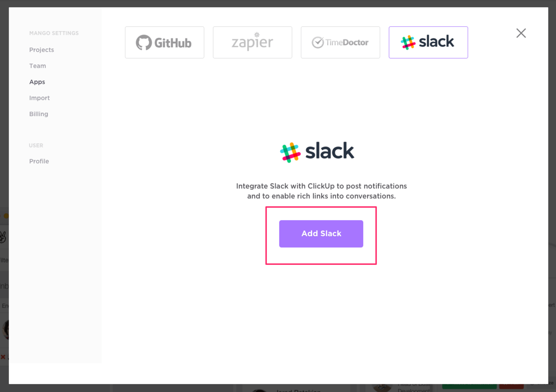Image resolution: width=556 pixels, height=392 pixels.
Task: Open Import settings in sidebar
Action: (39, 98)
